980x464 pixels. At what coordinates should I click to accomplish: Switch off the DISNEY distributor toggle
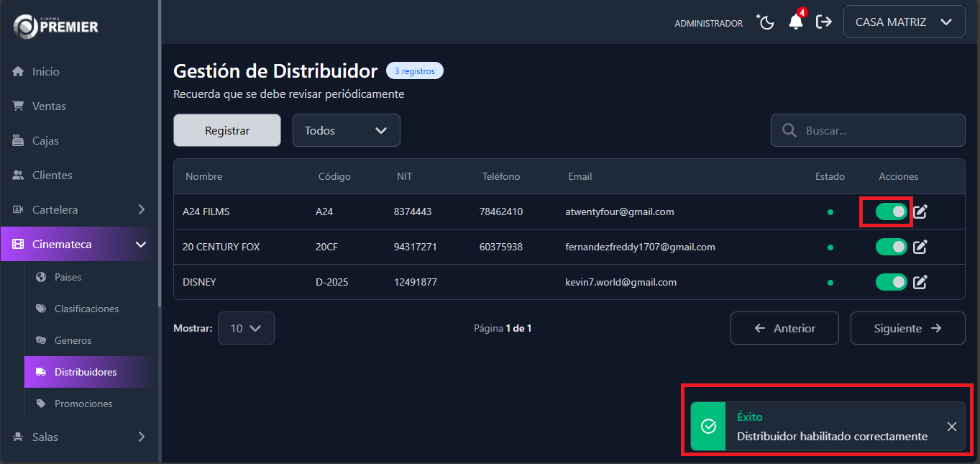click(x=891, y=282)
